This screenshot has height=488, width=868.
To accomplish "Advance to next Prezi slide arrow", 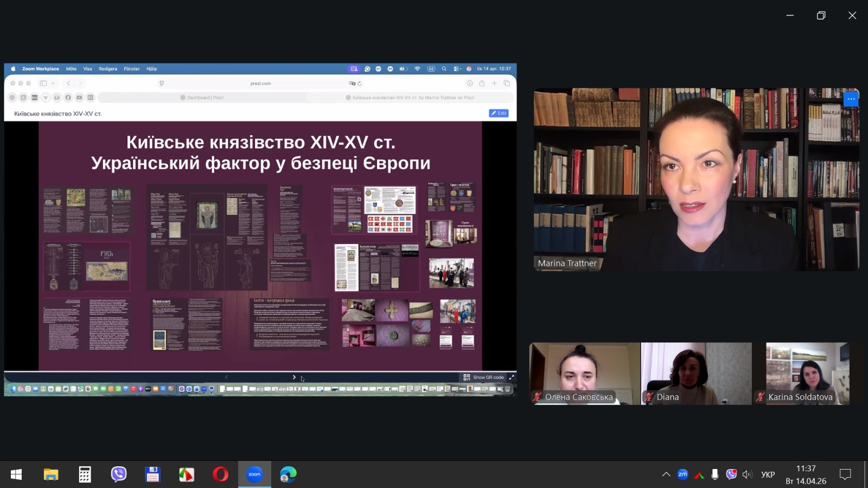I will [294, 377].
